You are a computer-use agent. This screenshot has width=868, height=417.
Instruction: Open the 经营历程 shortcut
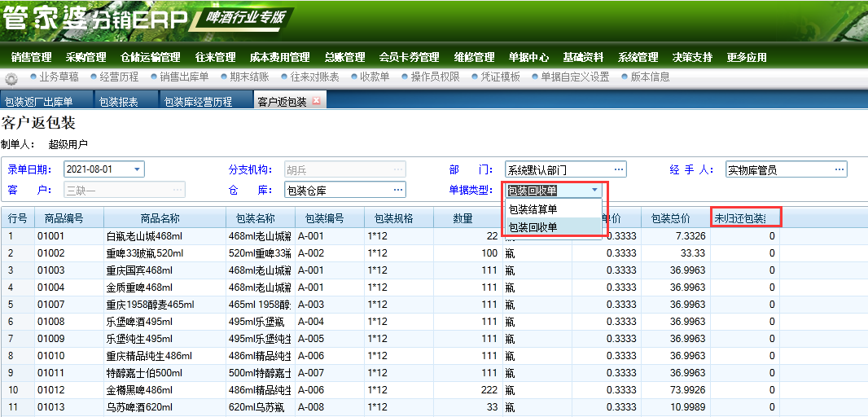[x=115, y=77]
